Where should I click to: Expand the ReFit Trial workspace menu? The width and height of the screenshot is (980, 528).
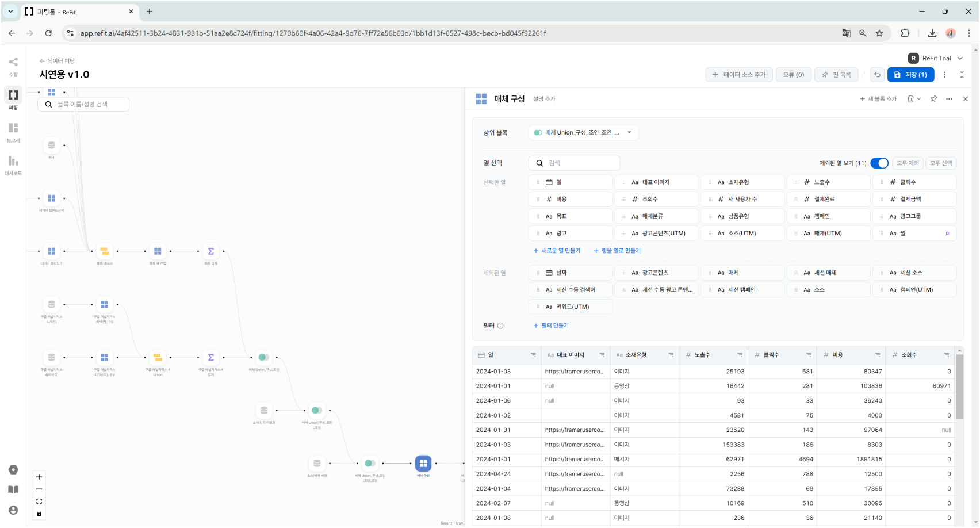coord(960,58)
